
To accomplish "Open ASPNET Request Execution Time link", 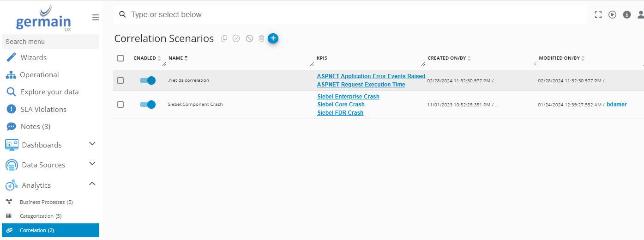I will pyautogui.click(x=361, y=85).
